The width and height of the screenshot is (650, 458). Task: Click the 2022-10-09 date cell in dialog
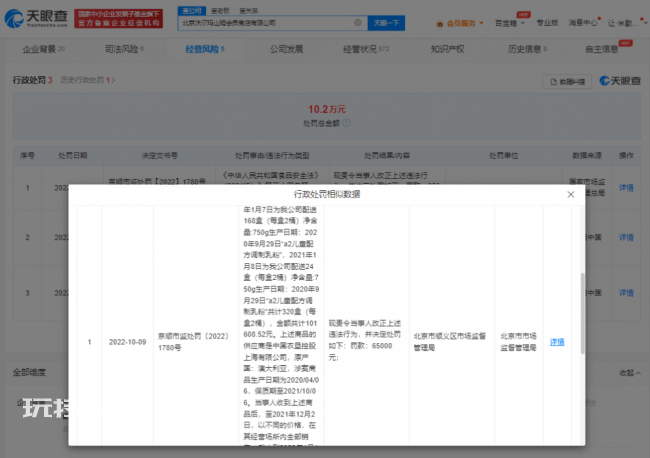tap(127, 342)
